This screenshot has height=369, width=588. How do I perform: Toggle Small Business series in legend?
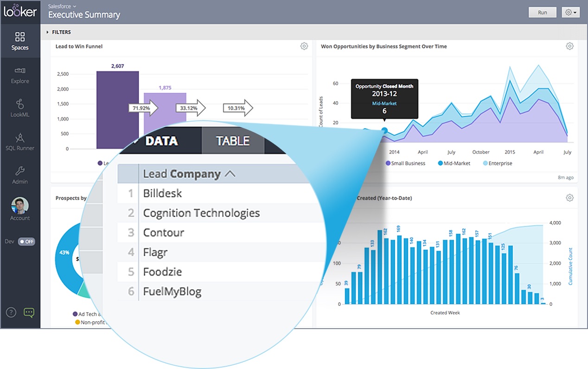(x=405, y=163)
